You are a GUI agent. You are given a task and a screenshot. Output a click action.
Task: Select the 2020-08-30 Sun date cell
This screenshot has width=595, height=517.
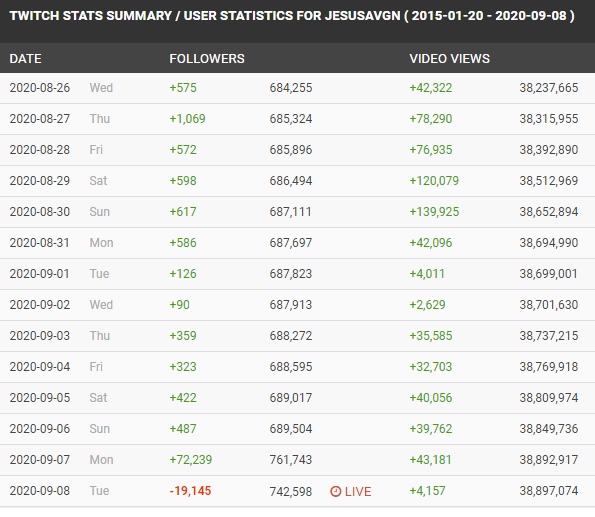[x=60, y=212]
